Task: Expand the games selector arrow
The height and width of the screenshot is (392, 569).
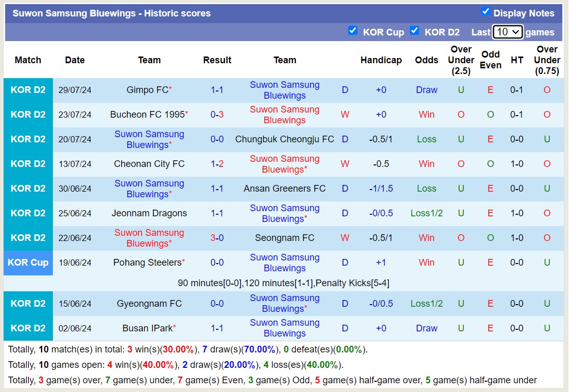Action: (x=515, y=32)
